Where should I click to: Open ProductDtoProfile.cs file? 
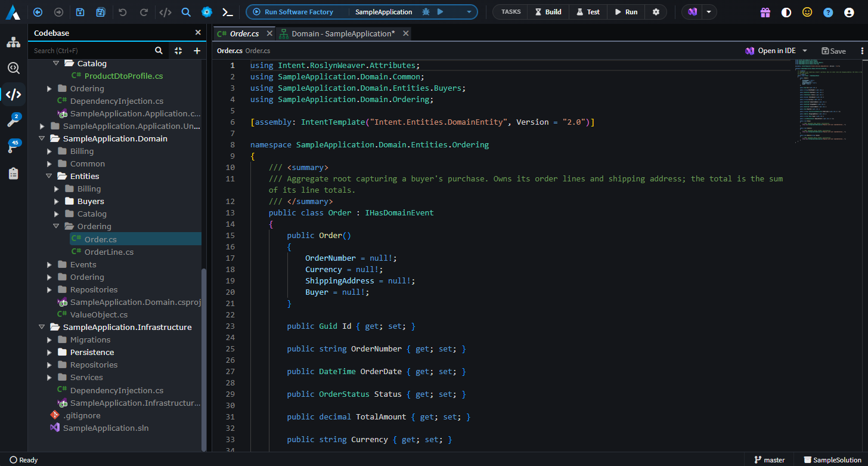[x=123, y=76]
